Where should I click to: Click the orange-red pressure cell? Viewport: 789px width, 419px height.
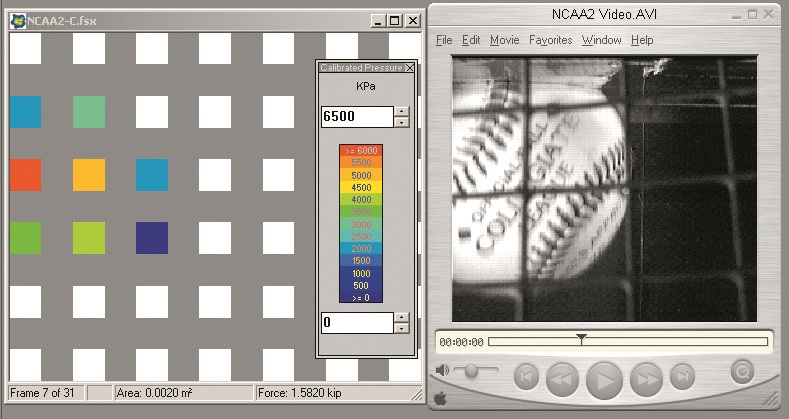(x=25, y=175)
